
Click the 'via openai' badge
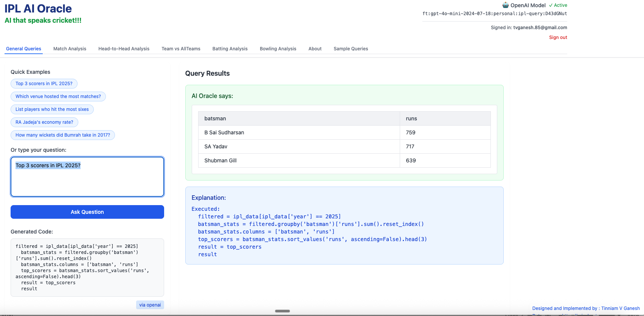(x=150, y=305)
